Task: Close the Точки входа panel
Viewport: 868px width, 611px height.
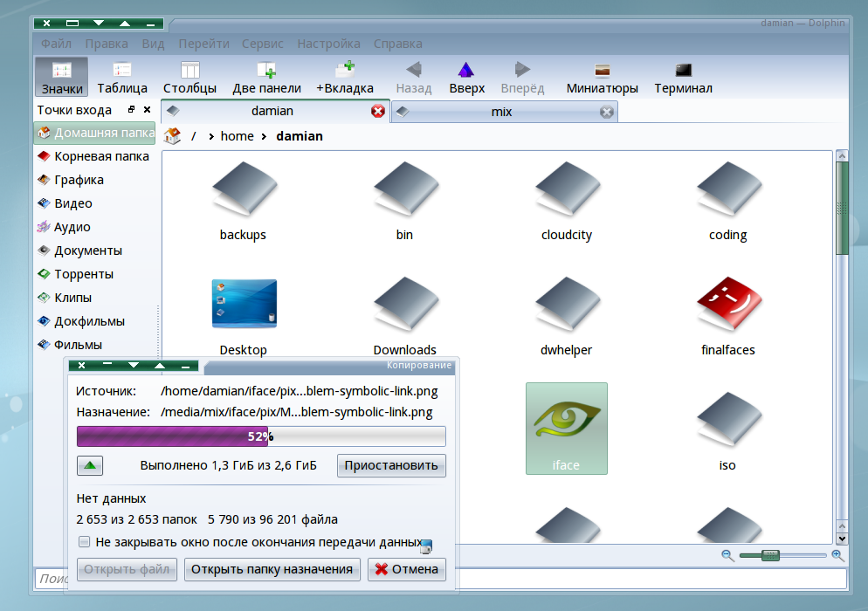Action: 148,110
